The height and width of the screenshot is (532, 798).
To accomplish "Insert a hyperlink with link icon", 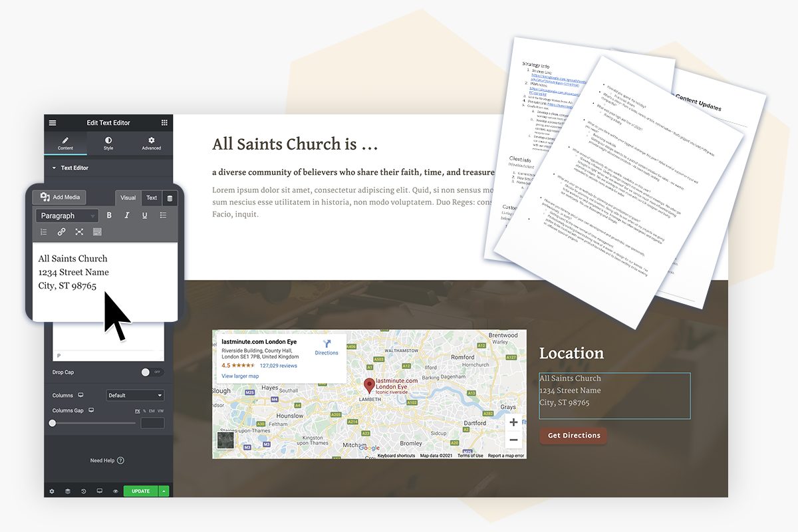I will tap(61, 232).
